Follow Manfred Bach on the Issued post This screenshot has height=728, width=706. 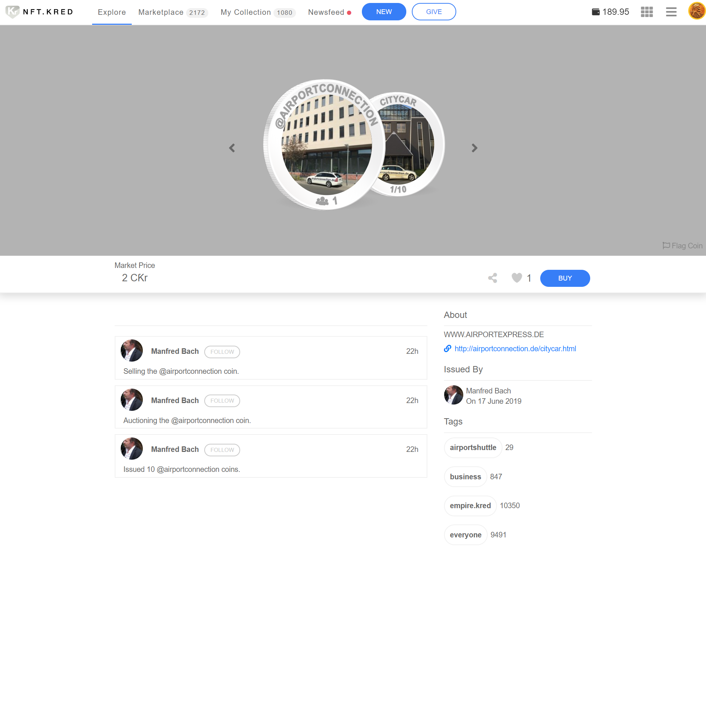coord(222,450)
